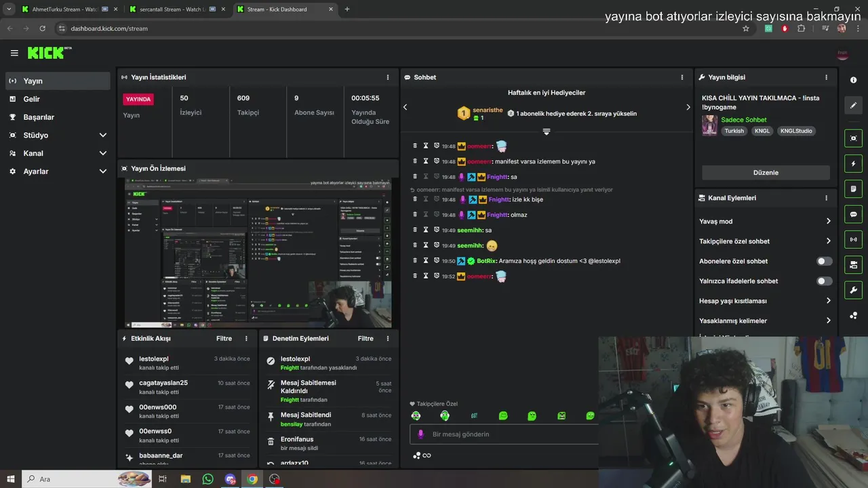Viewport: 868px width, 488px height.
Task: Toggle the broadcast stats widget icon
Action: pos(853,239)
